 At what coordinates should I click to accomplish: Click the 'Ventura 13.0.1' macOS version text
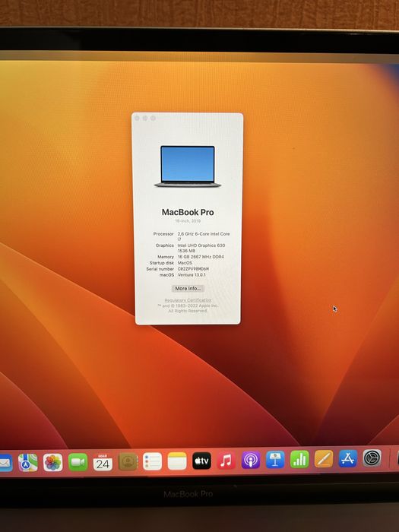[x=192, y=275]
